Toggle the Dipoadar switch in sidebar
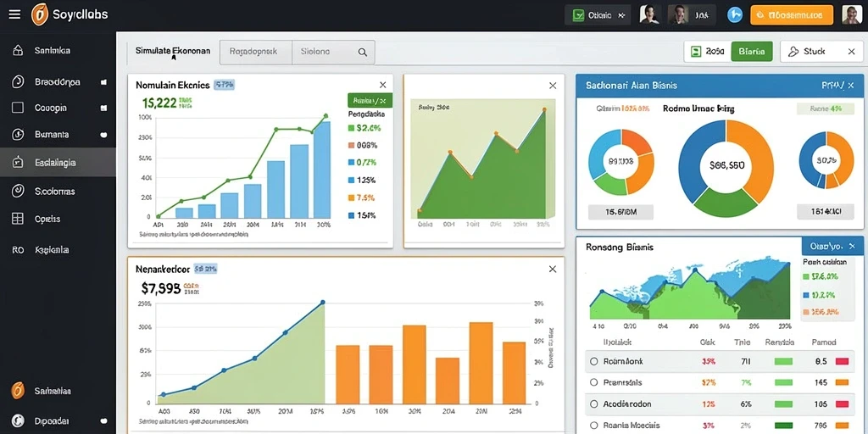Viewport: 868px width, 434px height. coord(103,421)
